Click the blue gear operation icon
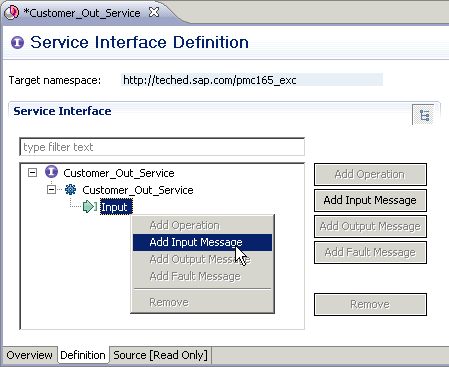This screenshot has width=449, height=367. pyautogui.click(x=70, y=189)
